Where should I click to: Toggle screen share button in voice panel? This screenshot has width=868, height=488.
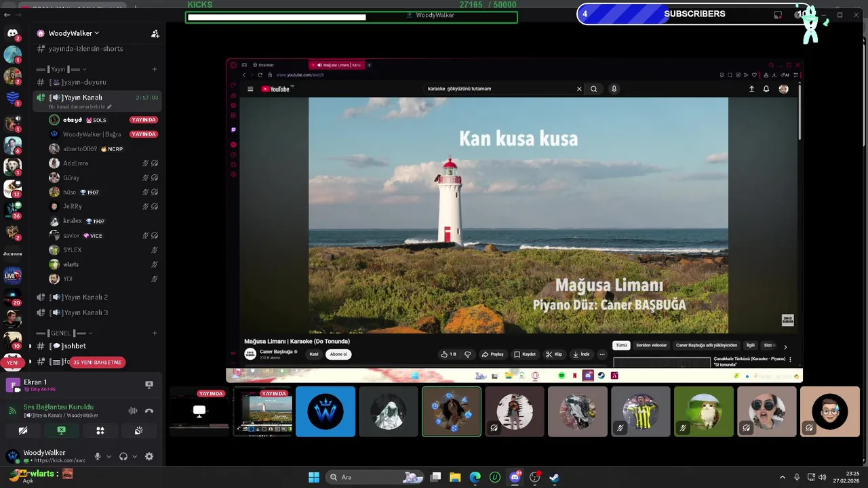pos(61,430)
